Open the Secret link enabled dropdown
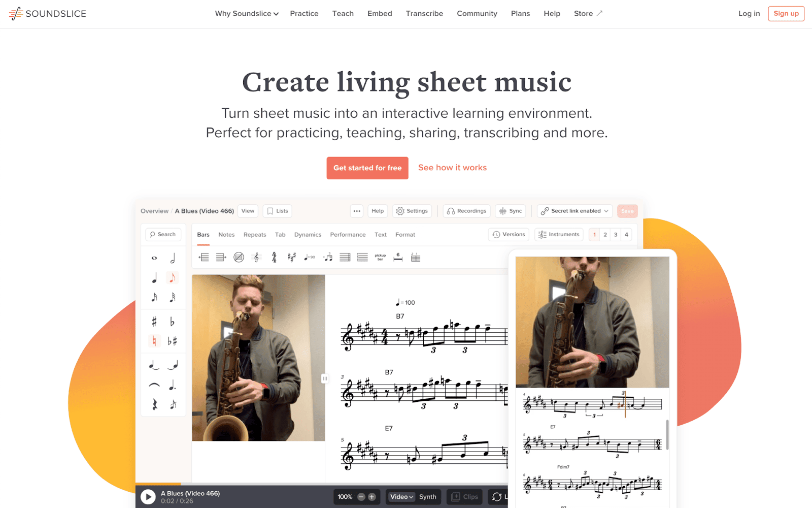 point(574,211)
